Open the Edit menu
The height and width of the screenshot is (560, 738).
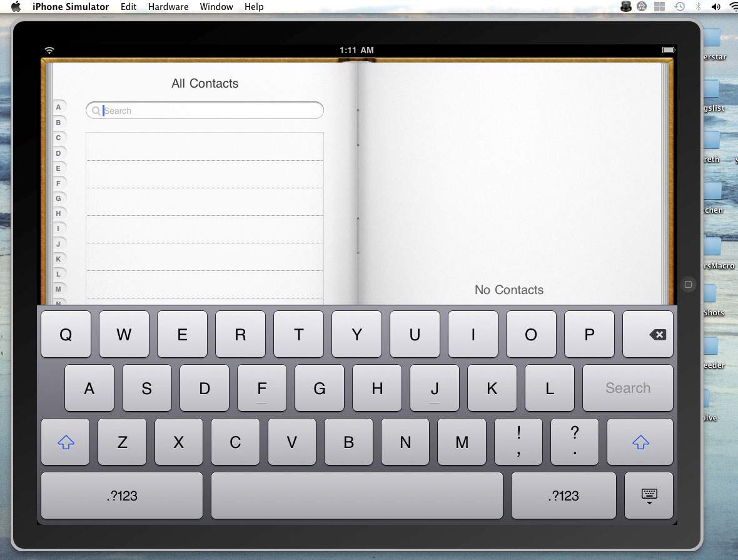(x=128, y=7)
